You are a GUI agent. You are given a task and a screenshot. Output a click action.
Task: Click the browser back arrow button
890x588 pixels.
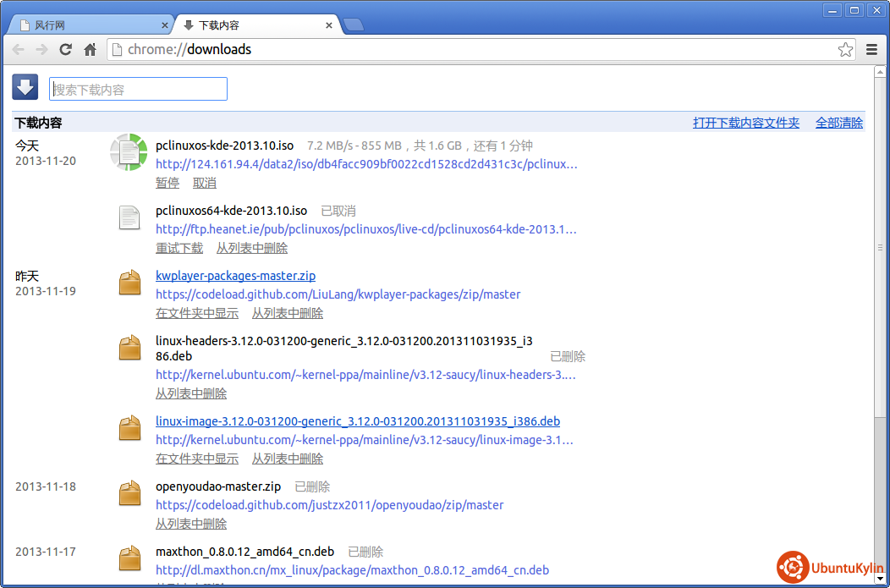[x=18, y=50]
